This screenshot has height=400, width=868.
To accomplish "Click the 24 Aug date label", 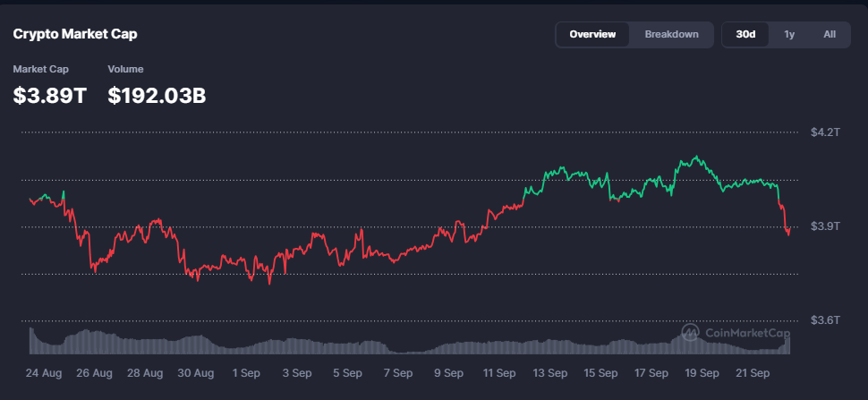I will [x=43, y=372].
